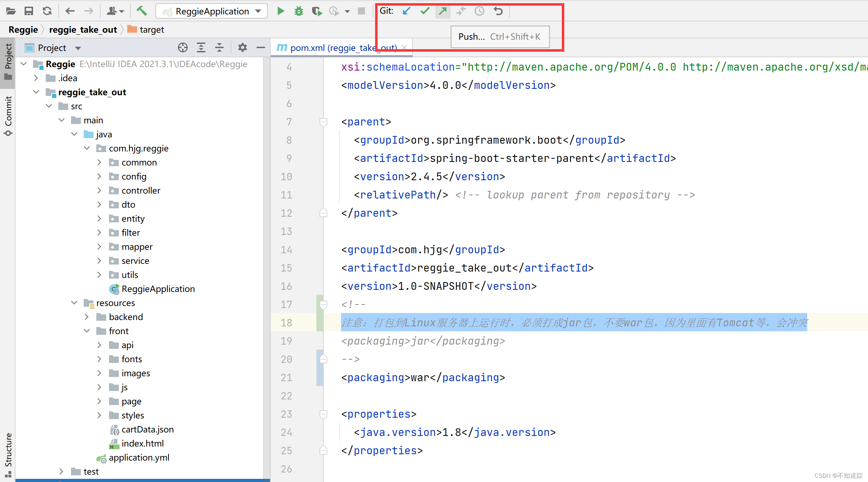The height and width of the screenshot is (482, 868).
Task: Open the profiler dropdown arrow
Action: pyautogui.click(x=347, y=12)
